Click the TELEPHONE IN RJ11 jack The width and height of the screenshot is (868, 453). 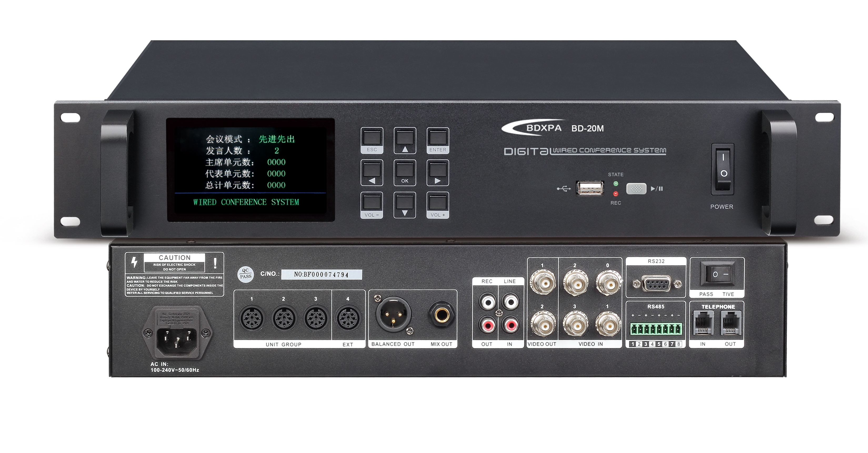(x=703, y=323)
